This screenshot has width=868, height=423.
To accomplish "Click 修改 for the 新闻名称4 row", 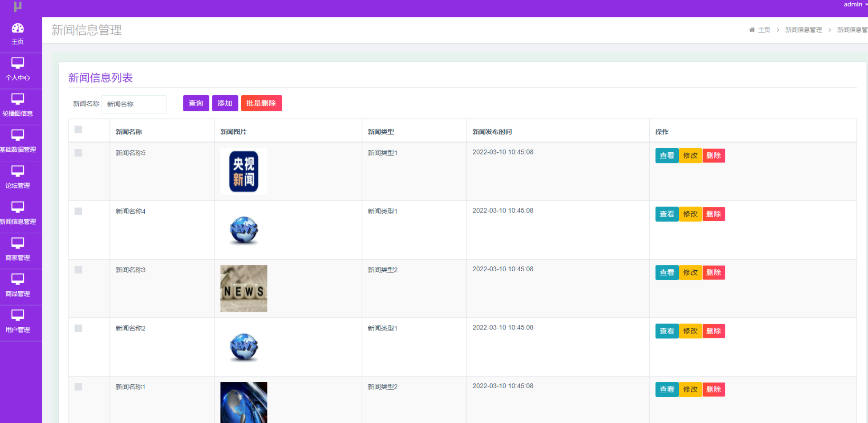I will coord(690,214).
